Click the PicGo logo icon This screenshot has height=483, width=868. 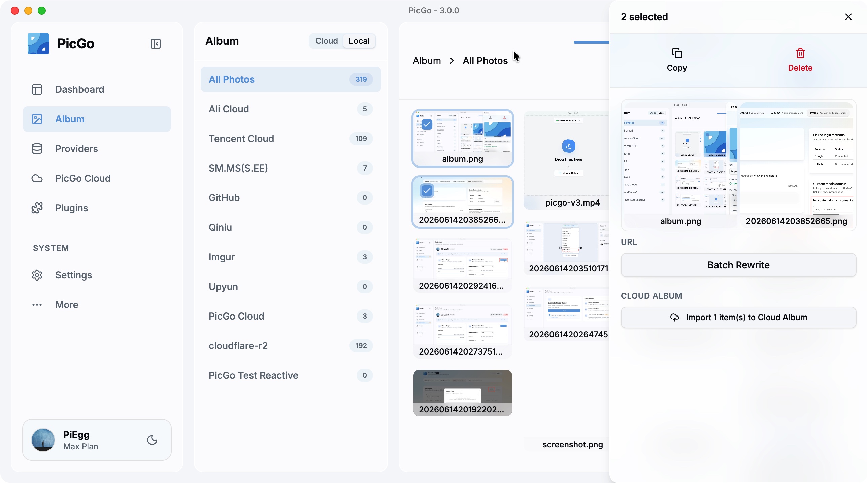click(x=38, y=44)
